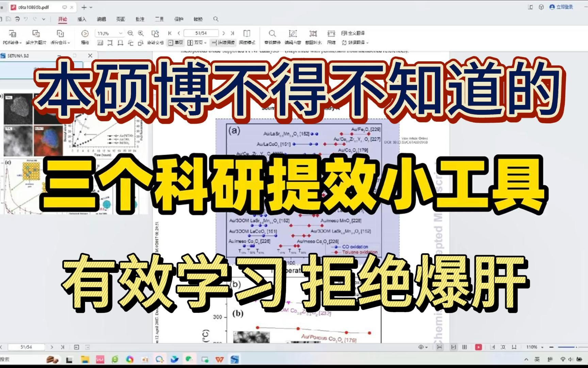Click status bar next page arrow

pyautogui.click(x=52, y=347)
